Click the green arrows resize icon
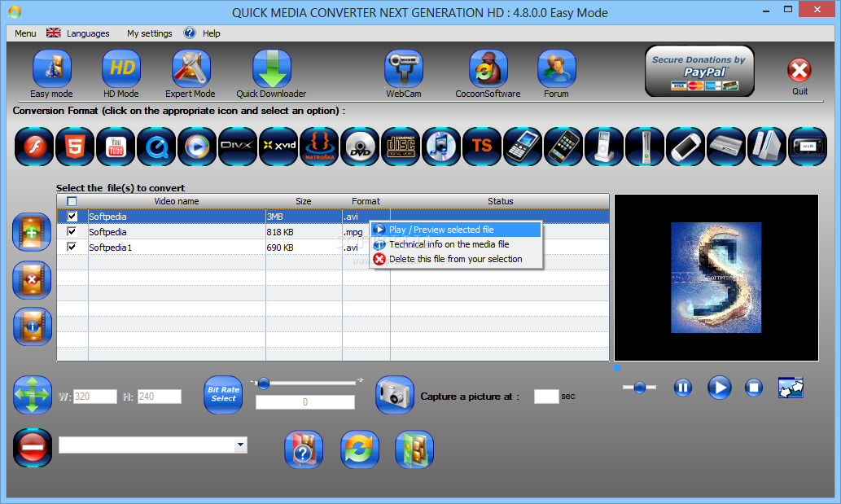The image size is (841, 504). coord(33,395)
